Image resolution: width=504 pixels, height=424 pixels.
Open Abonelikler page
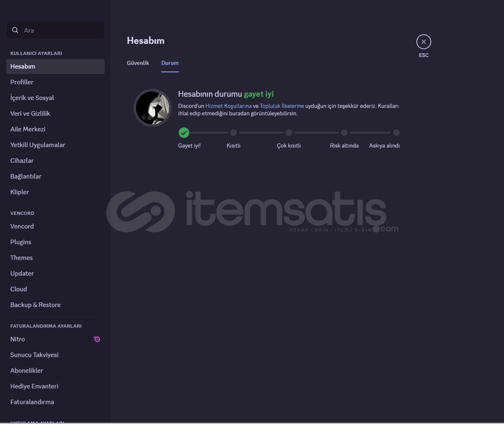(x=55, y=371)
